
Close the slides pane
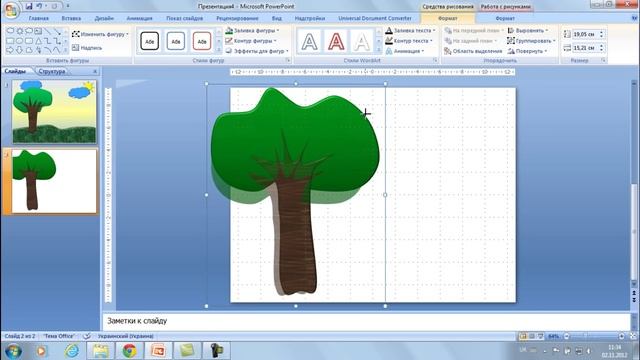pyautogui.click(x=95, y=71)
